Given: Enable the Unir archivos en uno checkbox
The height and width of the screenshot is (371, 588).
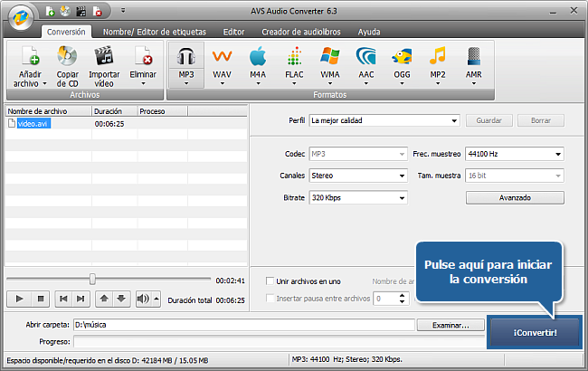Looking at the screenshot, I should point(269,281).
